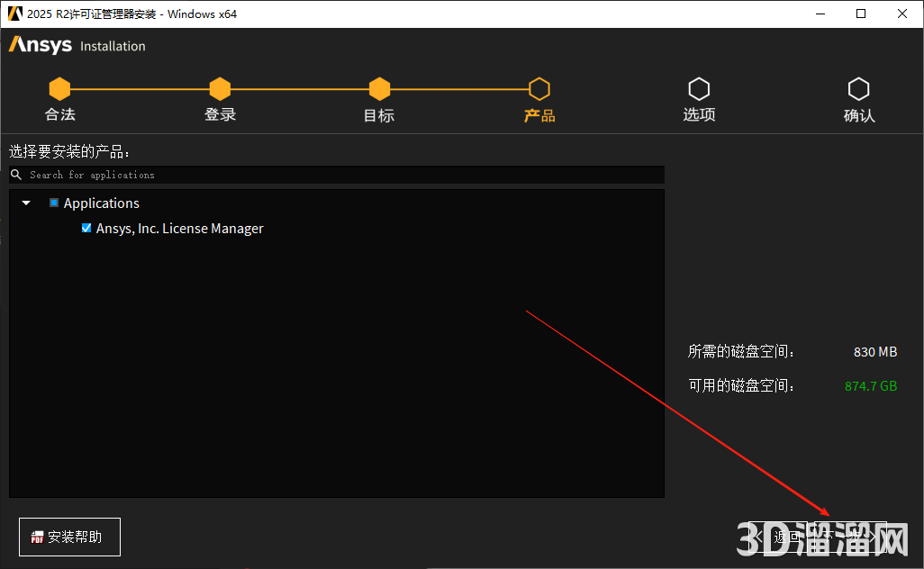The image size is (924, 569).
Task: Select the Ansys, Inc. License Manager label
Action: pos(179,229)
